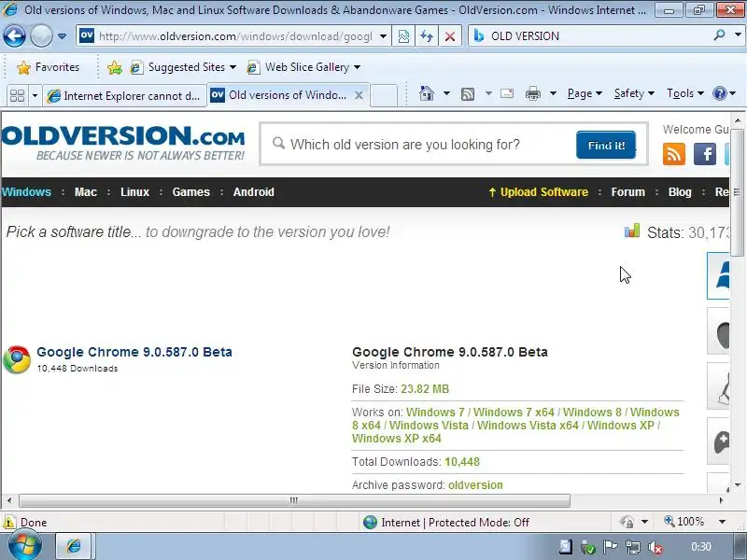Click the Upload Software link

(539, 192)
